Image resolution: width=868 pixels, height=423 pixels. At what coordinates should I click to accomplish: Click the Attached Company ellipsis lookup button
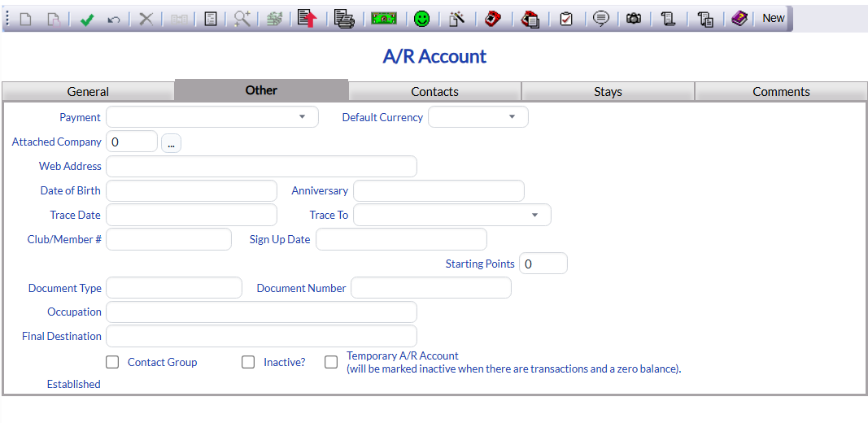click(x=171, y=143)
